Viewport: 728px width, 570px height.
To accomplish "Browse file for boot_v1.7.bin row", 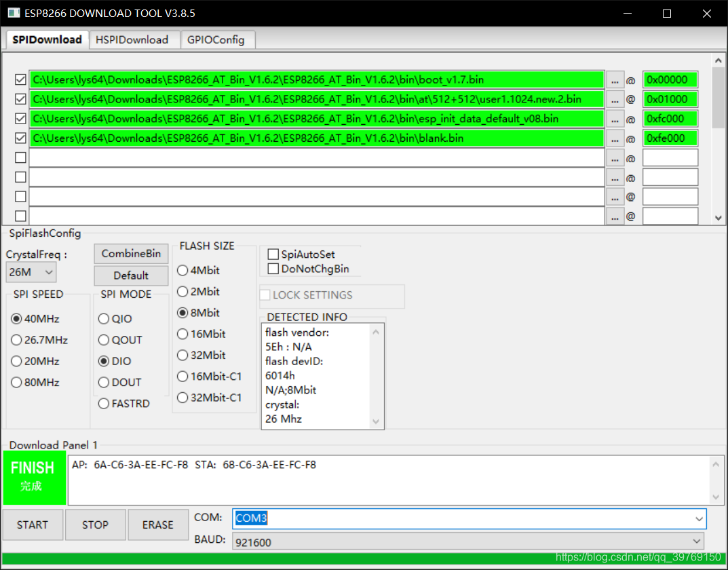I will tap(615, 80).
